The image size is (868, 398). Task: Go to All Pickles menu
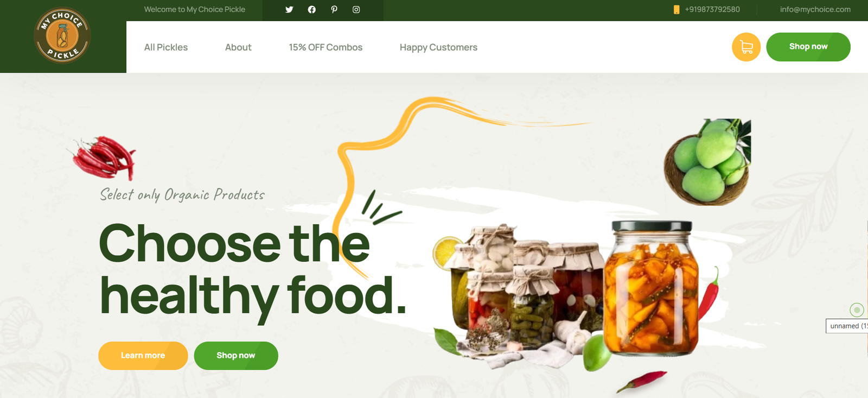pos(166,47)
